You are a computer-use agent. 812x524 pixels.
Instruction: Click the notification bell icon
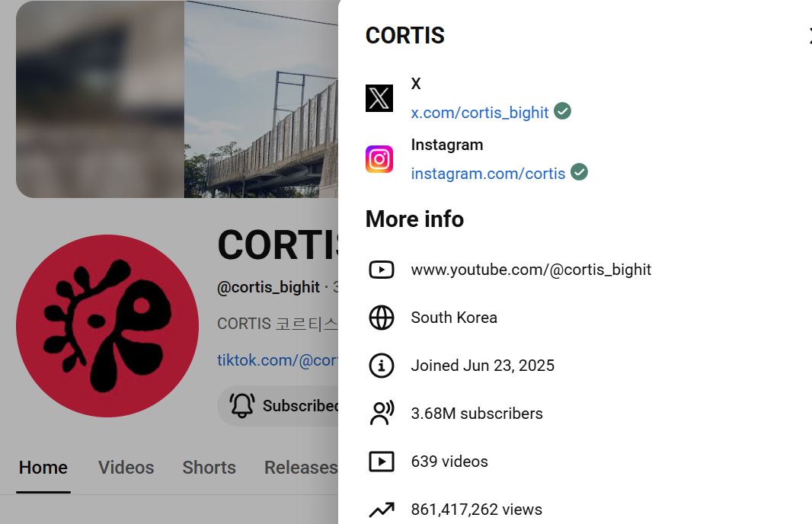pos(241,406)
